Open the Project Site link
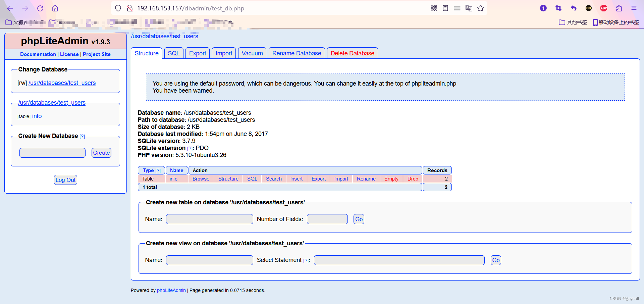 tap(97, 54)
